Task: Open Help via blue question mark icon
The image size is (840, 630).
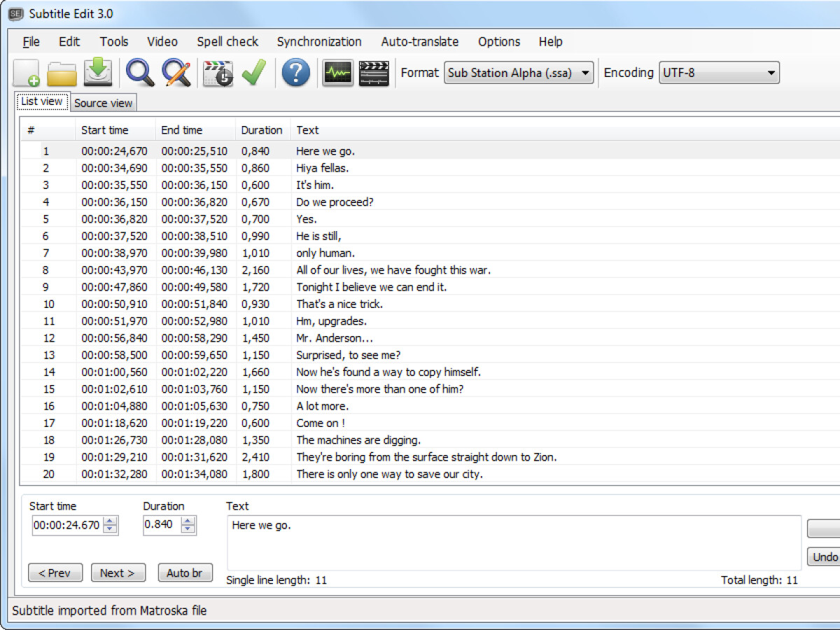Action: pos(295,73)
